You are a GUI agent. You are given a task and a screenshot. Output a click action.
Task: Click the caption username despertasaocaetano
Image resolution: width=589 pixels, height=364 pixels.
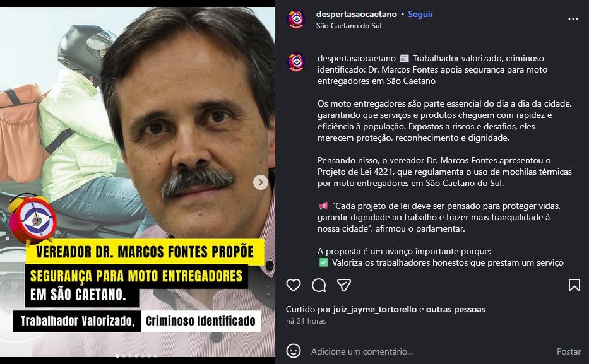(x=356, y=59)
